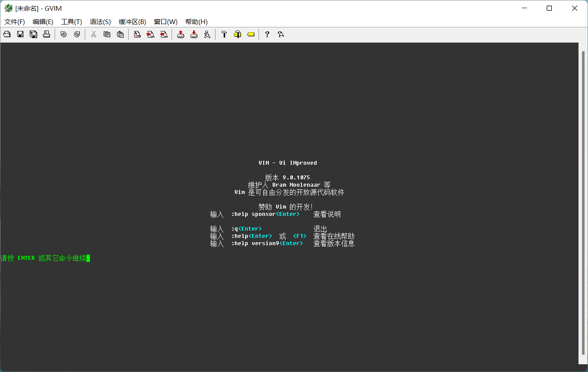Screen dimensions: 588x372
Task: Open Find and Replace toolbar icon
Action: pyautogui.click(x=137, y=34)
